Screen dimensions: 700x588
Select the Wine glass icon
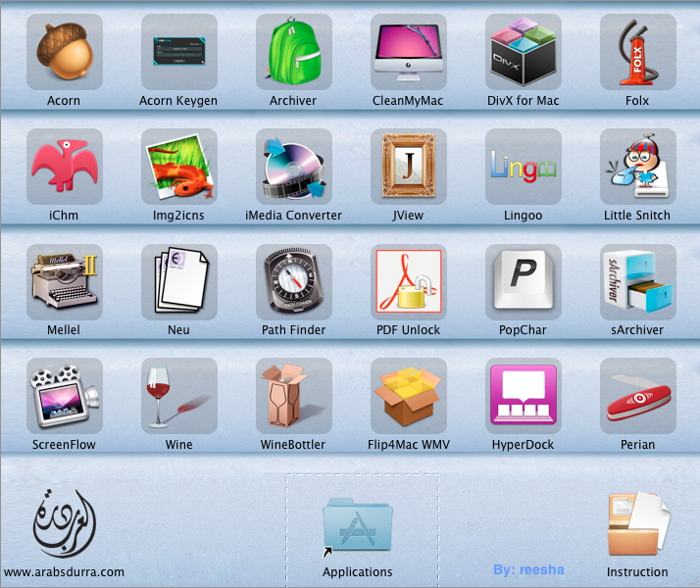179,396
